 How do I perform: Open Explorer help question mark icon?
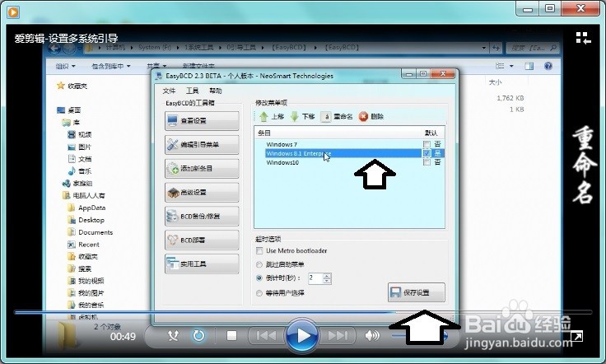point(548,66)
